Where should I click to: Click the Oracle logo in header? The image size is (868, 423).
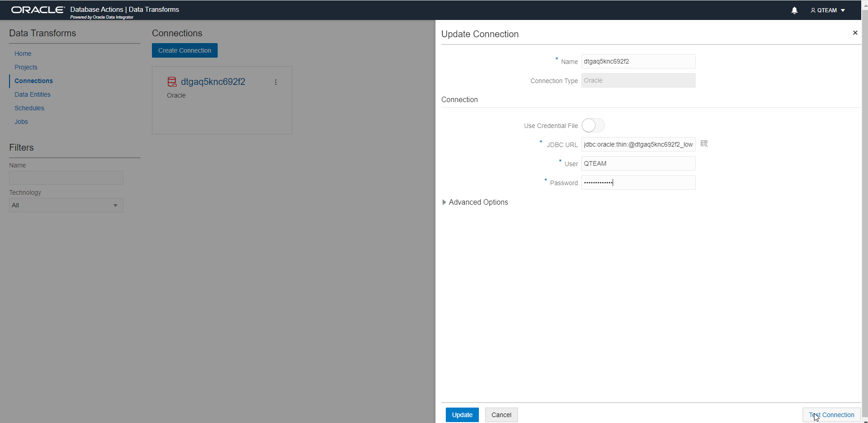(x=38, y=10)
